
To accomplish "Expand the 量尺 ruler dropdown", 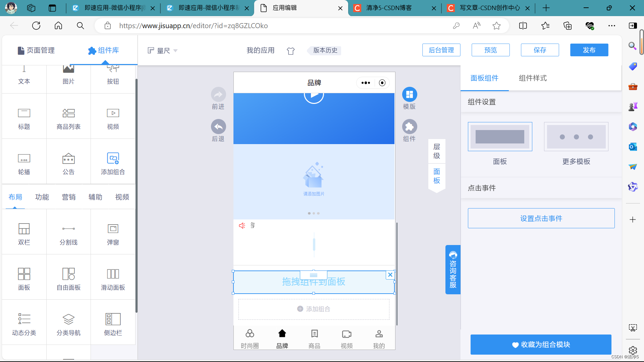I will (x=163, y=51).
